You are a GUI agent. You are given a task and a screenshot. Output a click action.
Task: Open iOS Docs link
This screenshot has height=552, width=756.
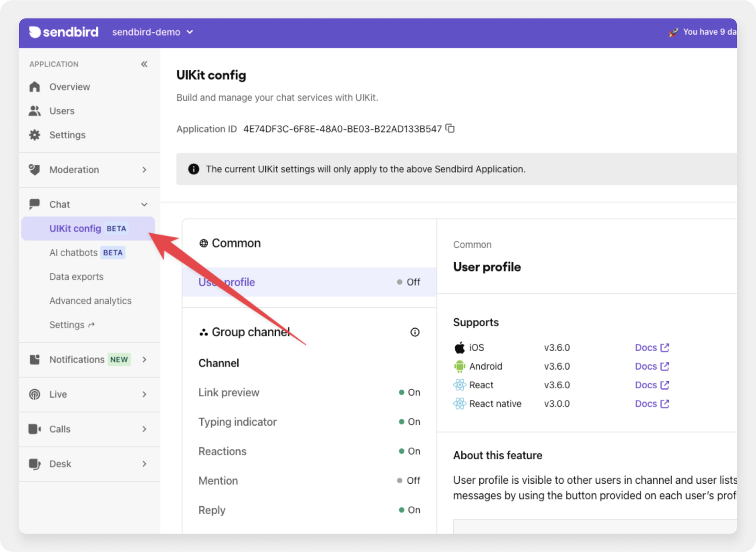coord(652,348)
